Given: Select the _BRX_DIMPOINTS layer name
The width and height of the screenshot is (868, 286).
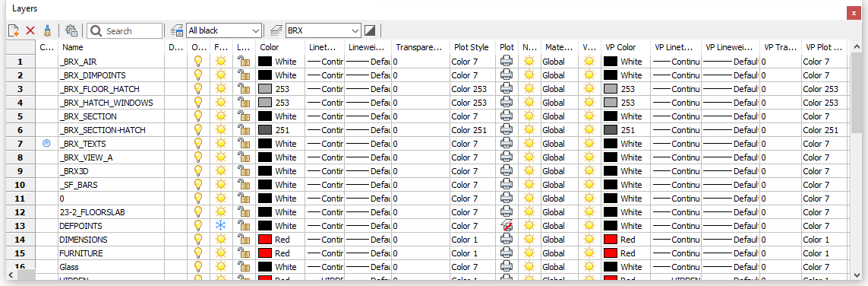Looking at the screenshot, I should click(93, 75).
